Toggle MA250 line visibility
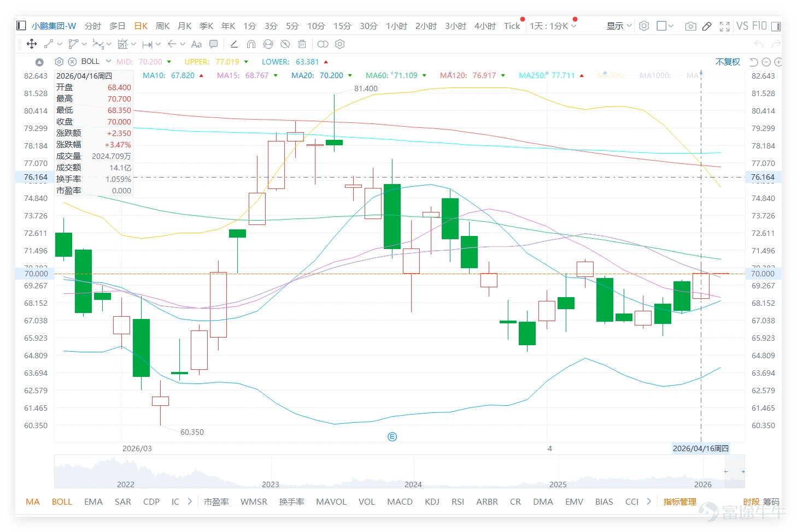797x532 pixels. 547,75
